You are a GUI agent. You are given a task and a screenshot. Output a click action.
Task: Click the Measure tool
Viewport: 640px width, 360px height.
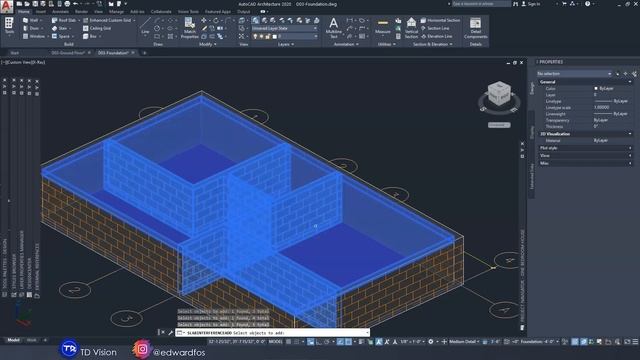pos(382,27)
